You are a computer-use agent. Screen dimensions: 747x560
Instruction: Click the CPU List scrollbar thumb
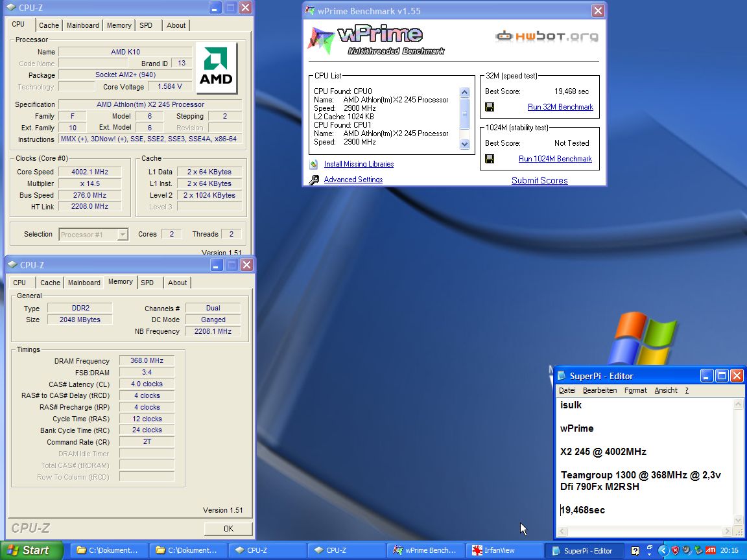point(464,113)
